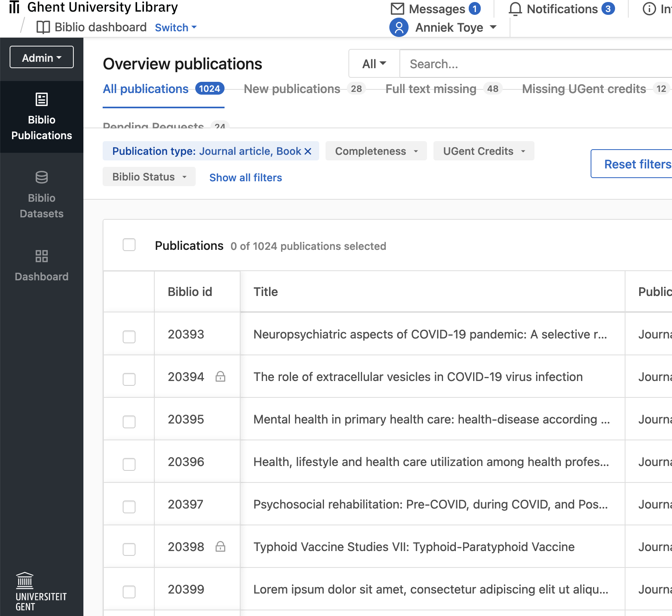Open the Biblio Status dropdown
672x616 pixels.
click(x=149, y=176)
